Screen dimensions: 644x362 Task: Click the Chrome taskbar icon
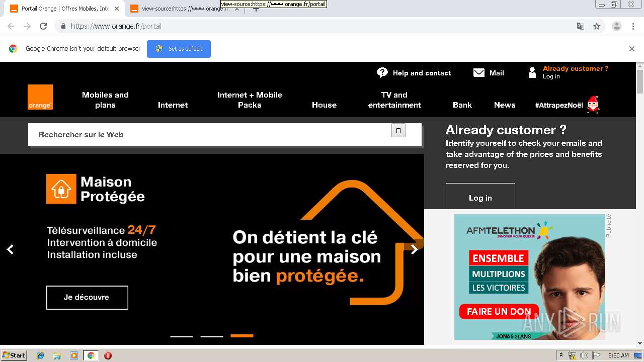[x=91, y=355]
